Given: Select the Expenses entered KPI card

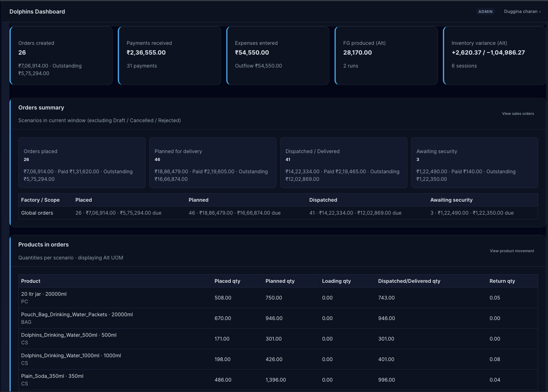Looking at the screenshot, I should [x=277, y=56].
